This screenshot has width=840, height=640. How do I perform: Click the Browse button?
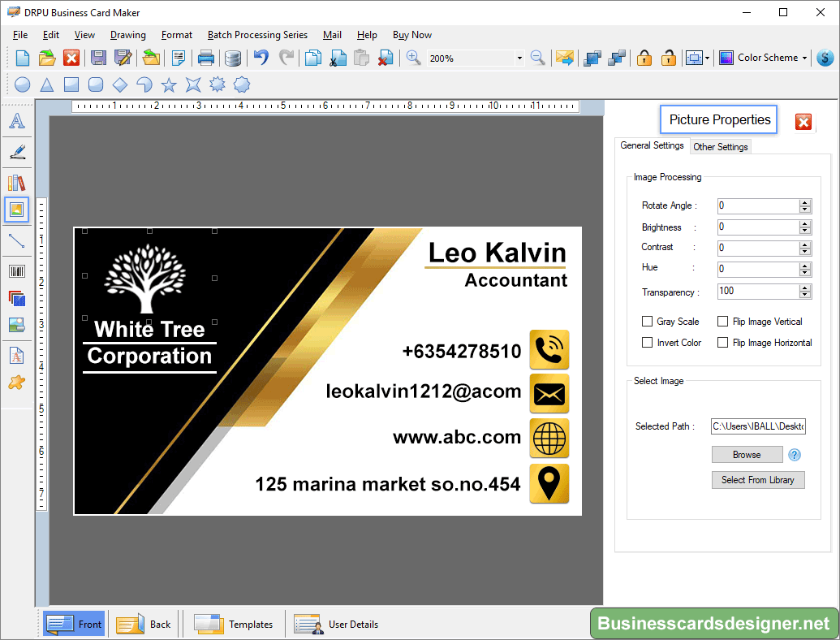(747, 455)
